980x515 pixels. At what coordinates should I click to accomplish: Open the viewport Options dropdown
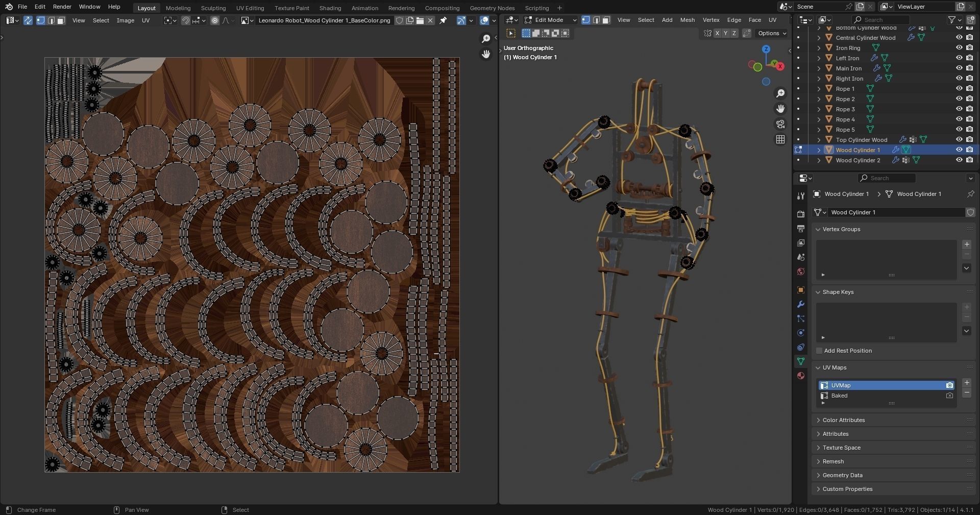tap(772, 33)
